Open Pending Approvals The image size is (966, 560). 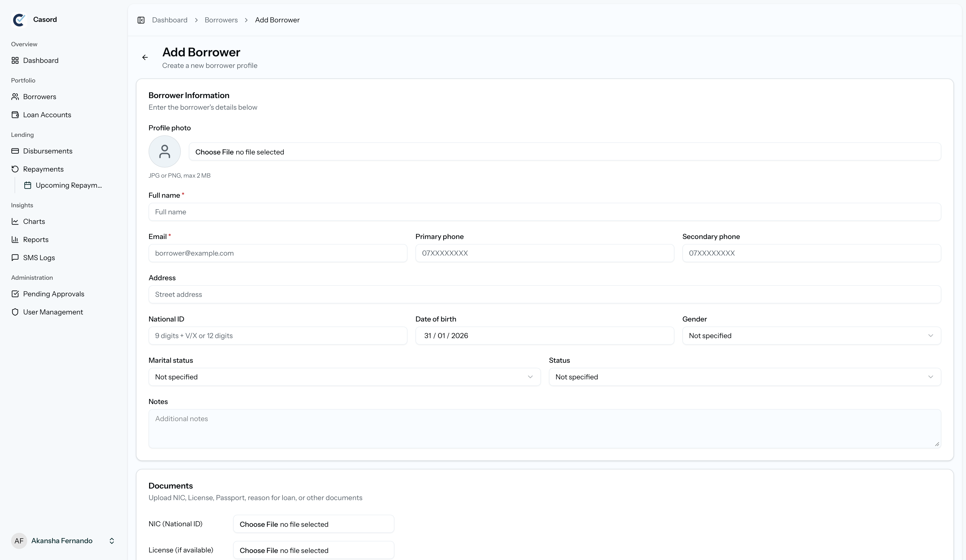[x=53, y=293]
